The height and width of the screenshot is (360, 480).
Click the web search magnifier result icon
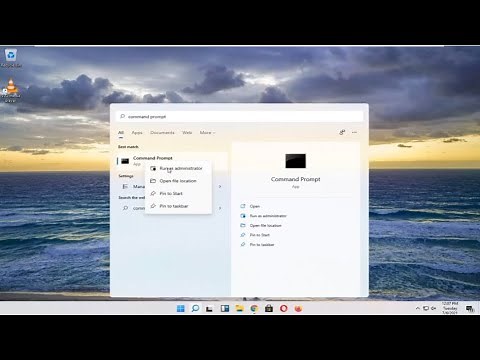(125, 208)
